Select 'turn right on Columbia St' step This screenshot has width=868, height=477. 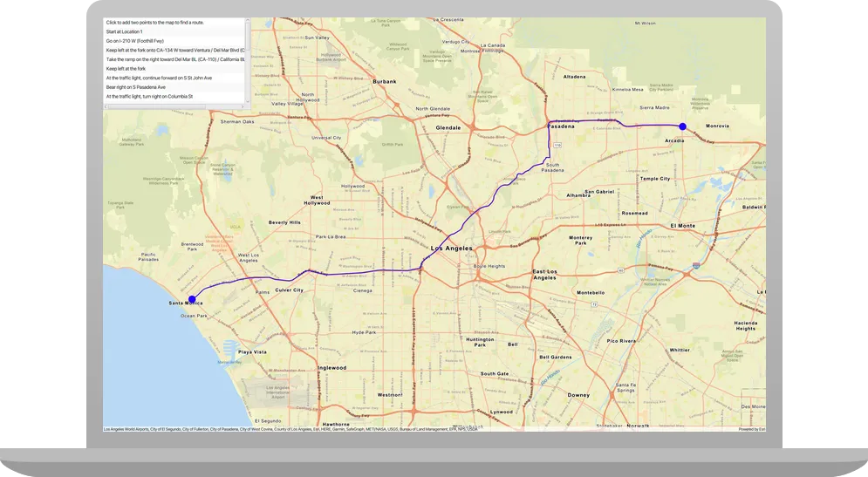174,96
